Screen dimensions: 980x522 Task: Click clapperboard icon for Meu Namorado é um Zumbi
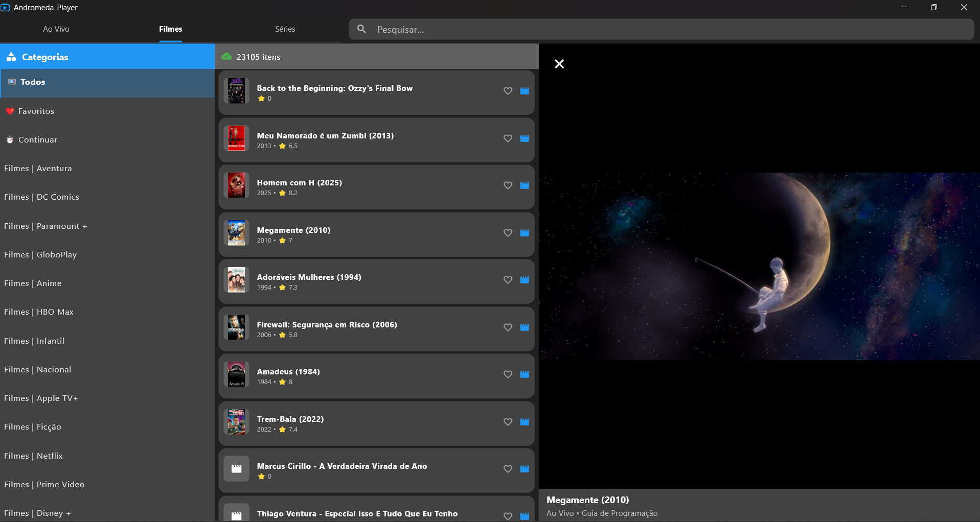click(525, 138)
